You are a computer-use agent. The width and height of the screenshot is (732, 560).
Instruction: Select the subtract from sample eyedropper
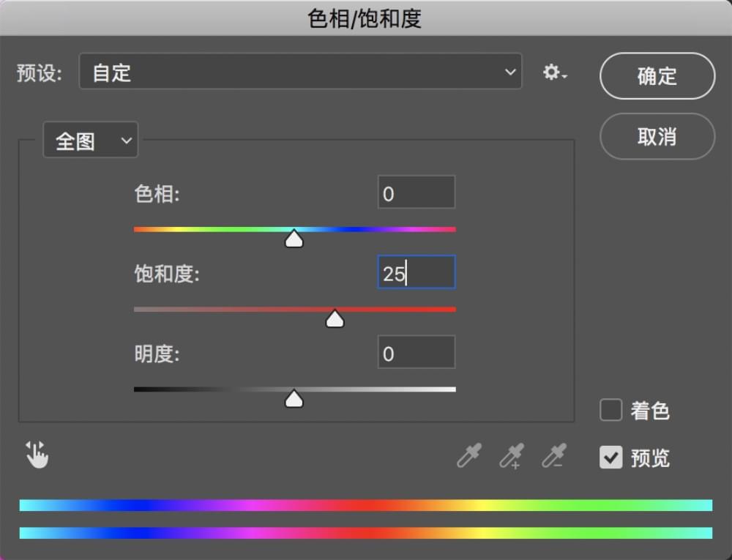pyautogui.click(x=553, y=455)
